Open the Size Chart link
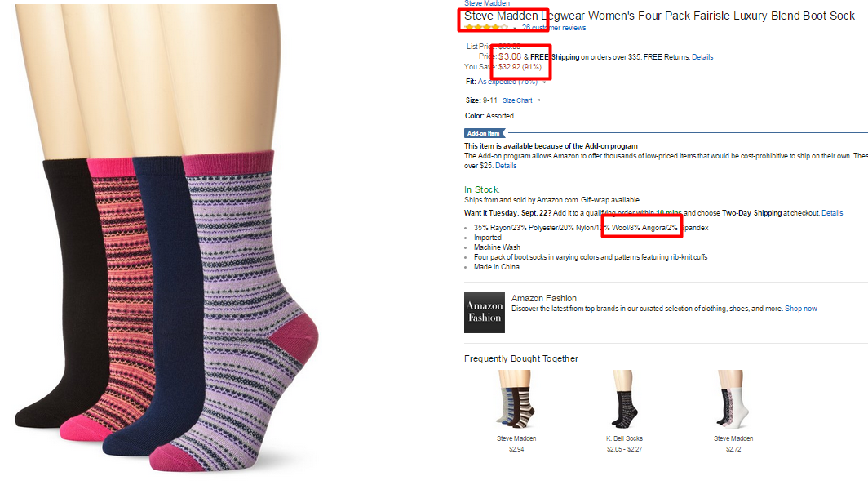Image resolution: width=868 pixels, height=494 pixels. [x=517, y=100]
